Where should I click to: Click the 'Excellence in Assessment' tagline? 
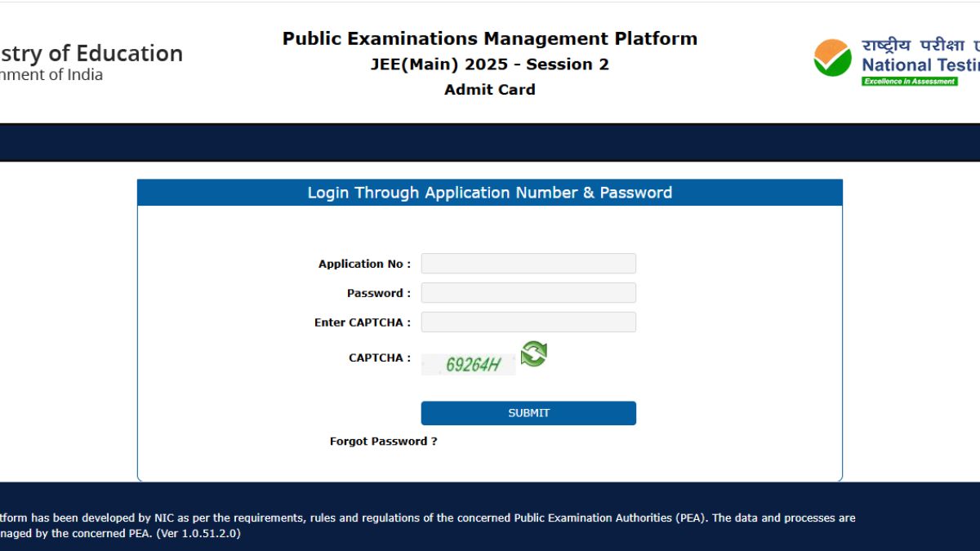tap(910, 82)
